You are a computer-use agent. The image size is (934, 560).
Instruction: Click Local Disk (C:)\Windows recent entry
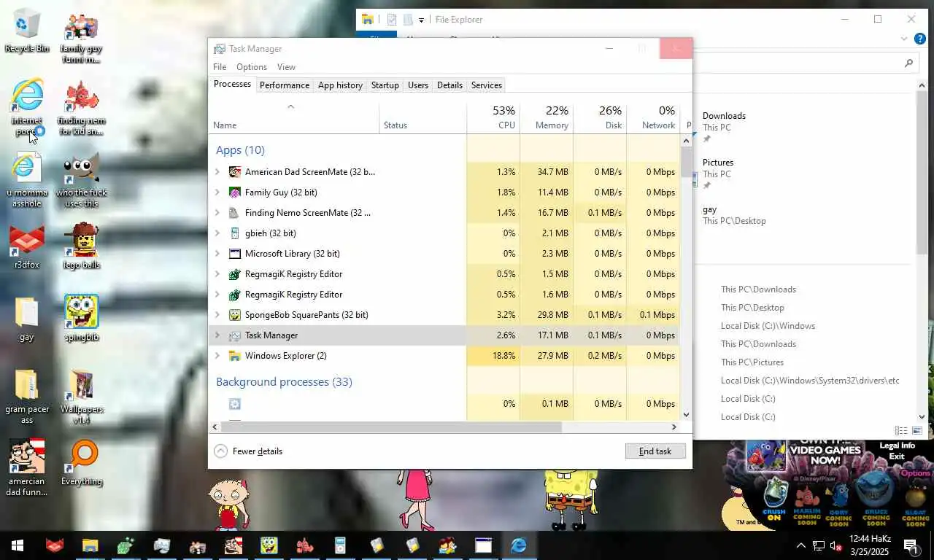pyautogui.click(x=768, y=326)
